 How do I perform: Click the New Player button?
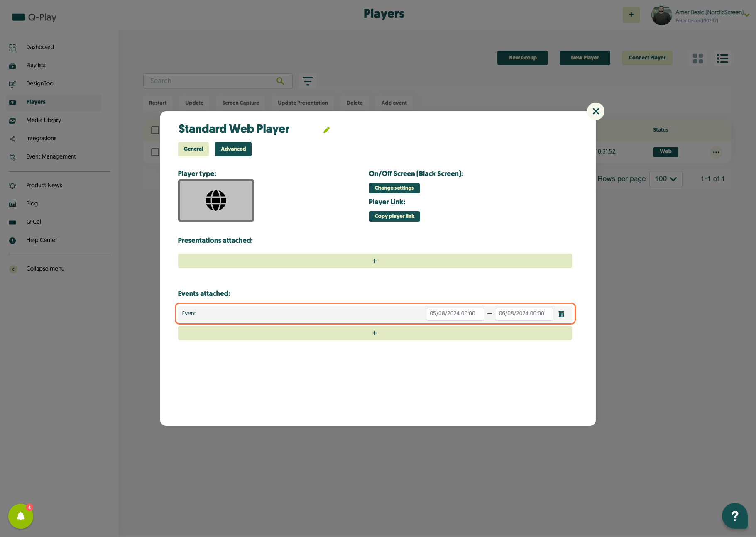pos(585,58)
